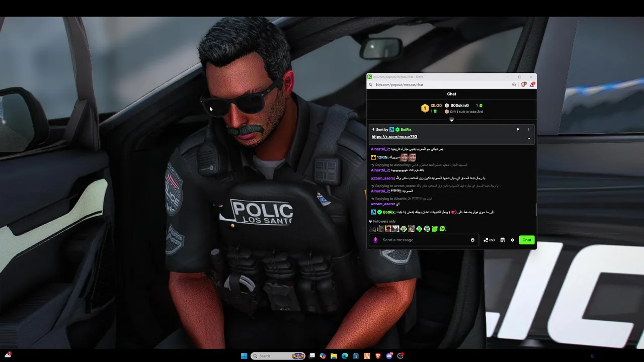Pick first emote in quick emote row
Image resolution: width=644 pixels, height=362 pixels.
372,229
